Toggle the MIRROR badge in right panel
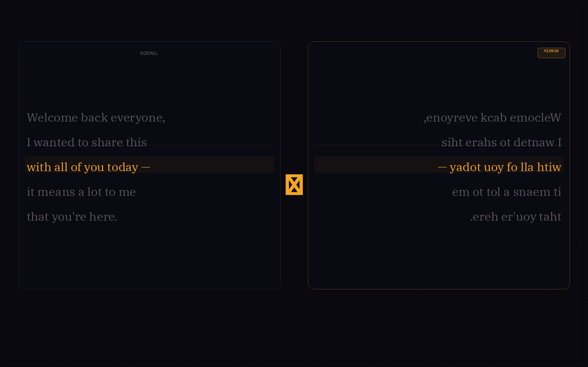The height and width of the screenshot is (367, 588). click(x=551, y=53)
